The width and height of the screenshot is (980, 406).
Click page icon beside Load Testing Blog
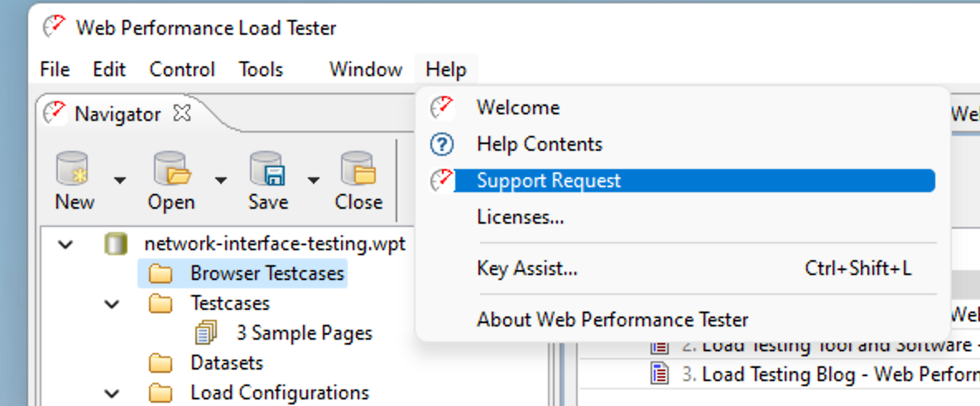click(660, 375)
